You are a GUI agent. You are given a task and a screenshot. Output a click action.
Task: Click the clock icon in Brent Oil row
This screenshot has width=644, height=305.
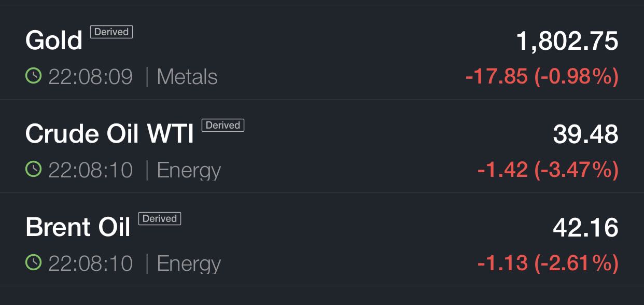33,264
